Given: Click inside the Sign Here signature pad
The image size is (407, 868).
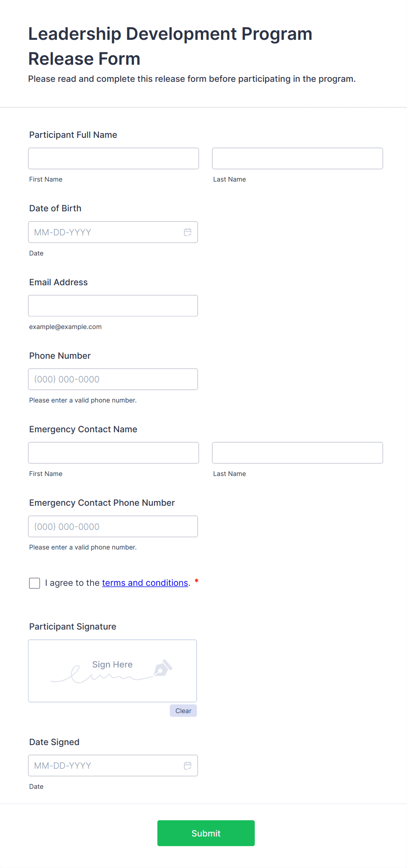Looking at the screenshot, I should [112, 671].
